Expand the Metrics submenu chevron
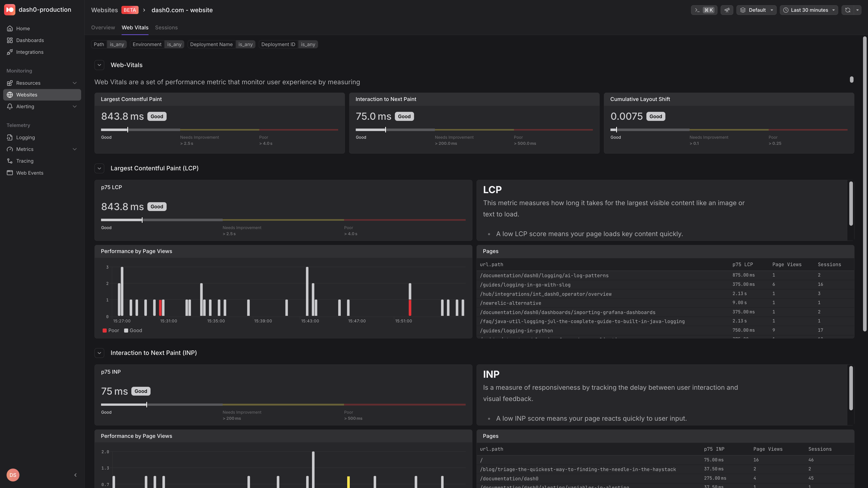 click(x=75, y=149)
